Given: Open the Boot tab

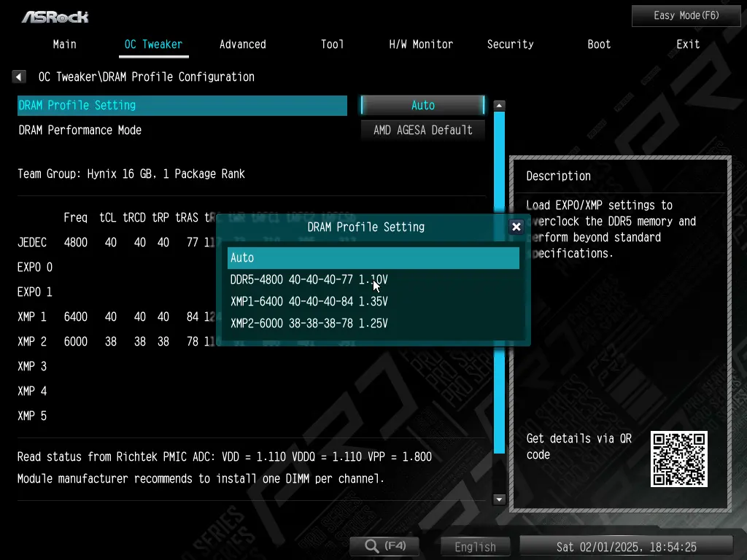Looking at the screenshot, I should (599, 44).
